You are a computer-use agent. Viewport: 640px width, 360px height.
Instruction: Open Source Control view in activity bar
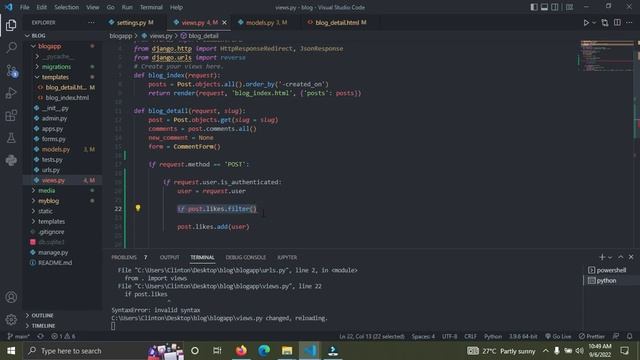(x=11, y=71)
